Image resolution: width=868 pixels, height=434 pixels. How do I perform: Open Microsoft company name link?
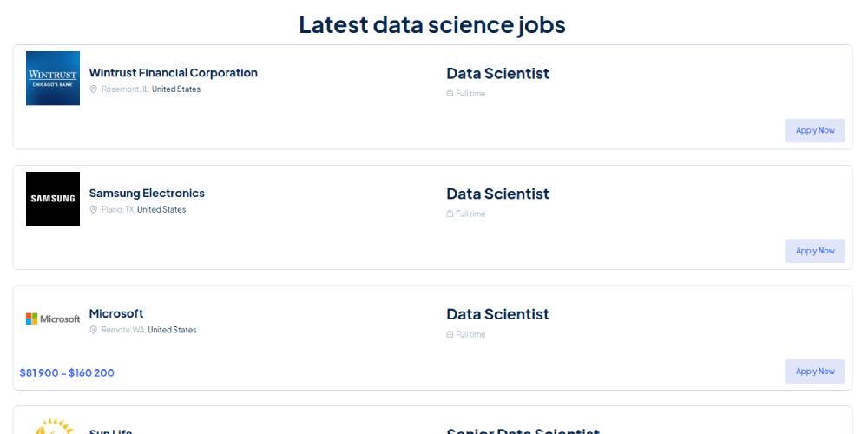(116, 314)
